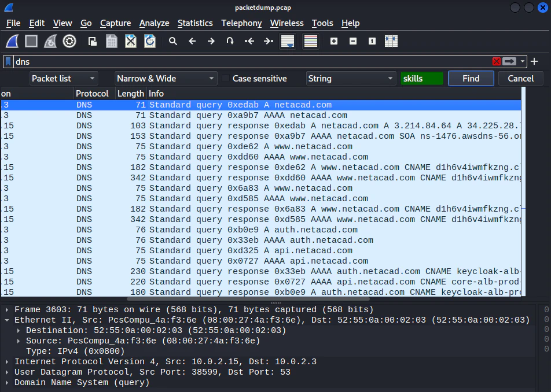Open recent display filter history dropdown
This screenshot has height=392, width=551.
pyautogui.click(x=523, y=62)
